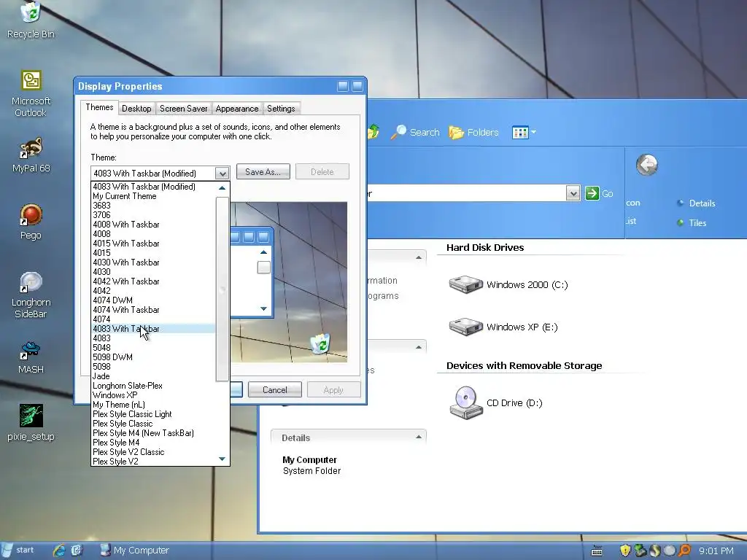This screenshot has height=560, width=747.
Task: Select the Longhorn SideBar desktop shortcut
Action: coord(31,295)
